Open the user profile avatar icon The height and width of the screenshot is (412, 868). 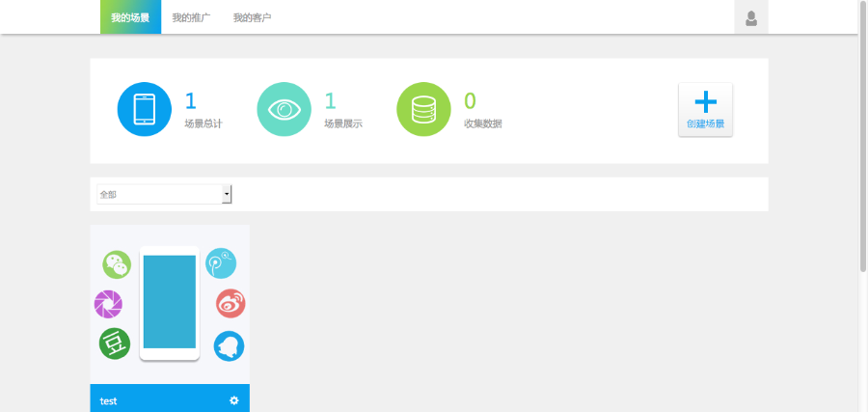(750, 17)
